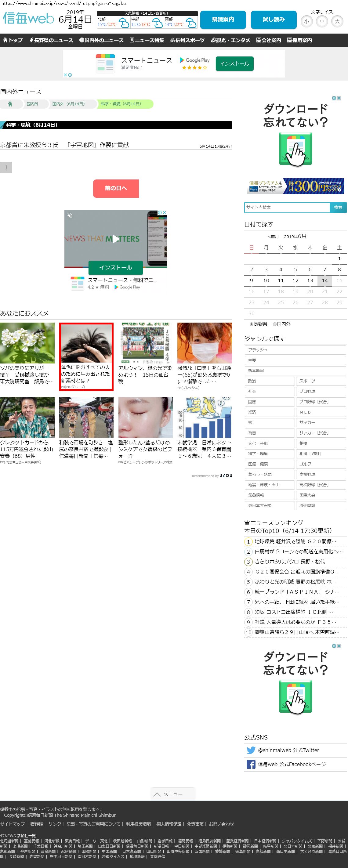
Task: Click the 南部 weather icon
Action: click(x=191, y=23)
